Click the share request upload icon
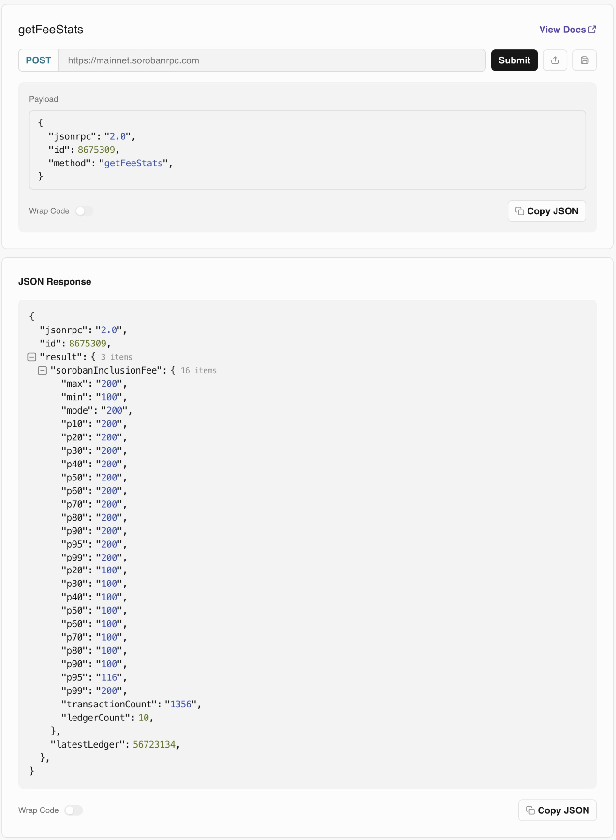This screenshot has width=616, height=840. pos(555,60)
